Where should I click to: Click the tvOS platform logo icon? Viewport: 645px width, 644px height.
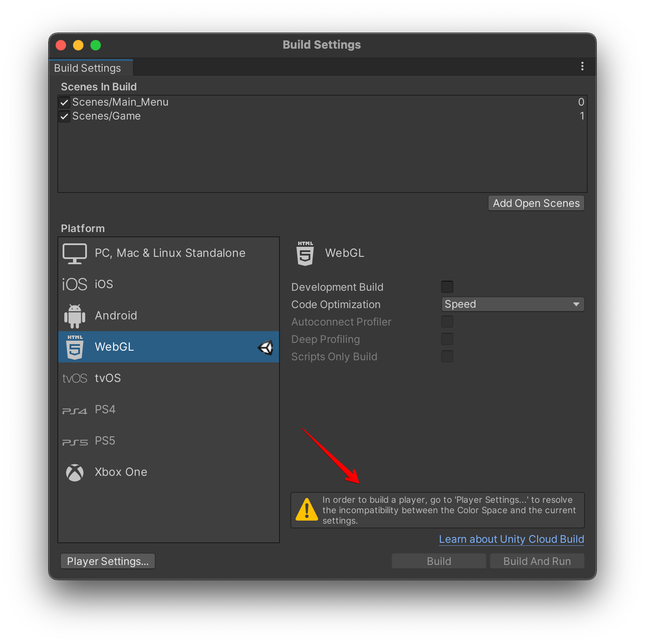(74, 378)
